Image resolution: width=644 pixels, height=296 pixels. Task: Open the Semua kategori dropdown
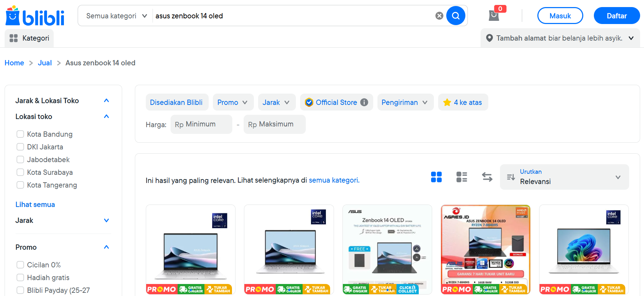(x=116, y=16)
